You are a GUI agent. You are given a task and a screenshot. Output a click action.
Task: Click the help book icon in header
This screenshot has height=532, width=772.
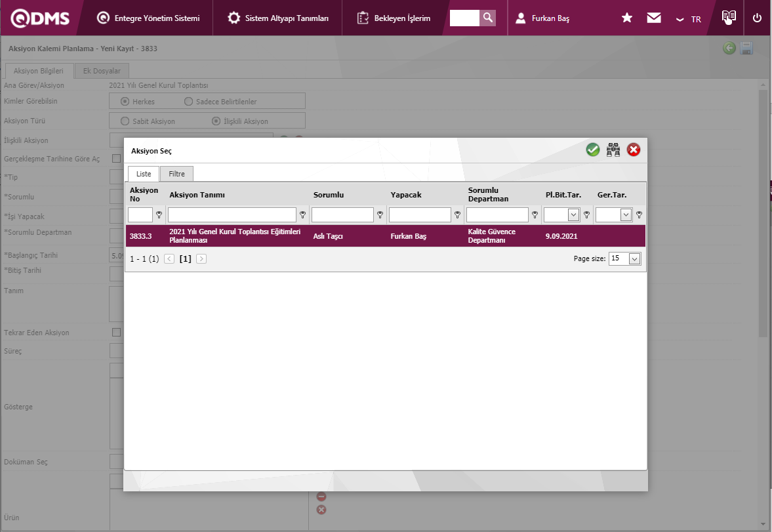pyautogui.click(x=729, y=18)
